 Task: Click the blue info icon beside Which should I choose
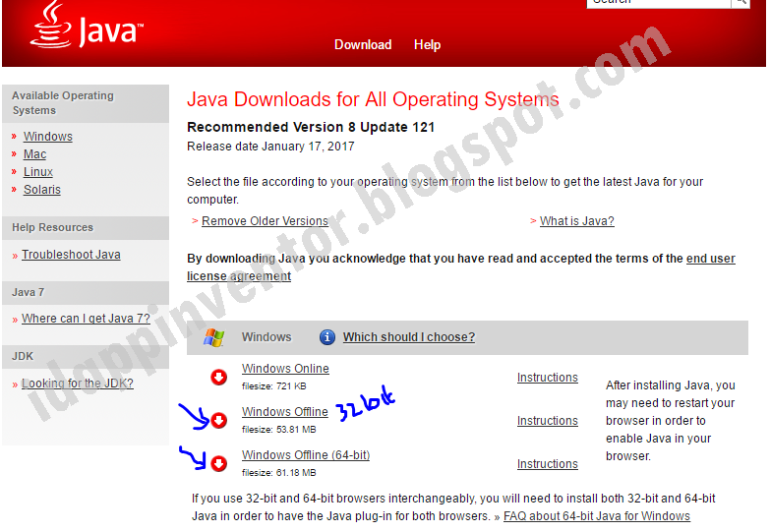[x=327, y=337]
